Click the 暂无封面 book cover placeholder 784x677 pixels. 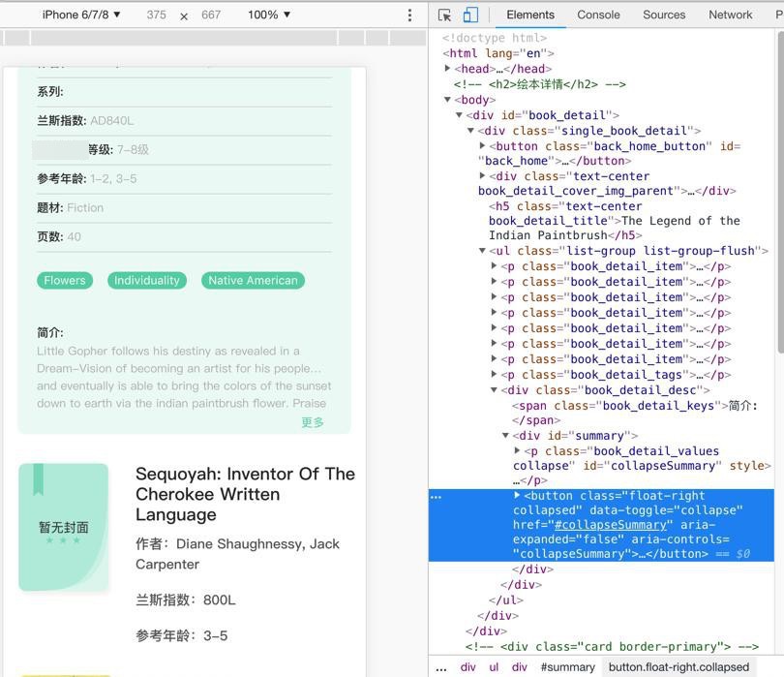click(64, 528)
